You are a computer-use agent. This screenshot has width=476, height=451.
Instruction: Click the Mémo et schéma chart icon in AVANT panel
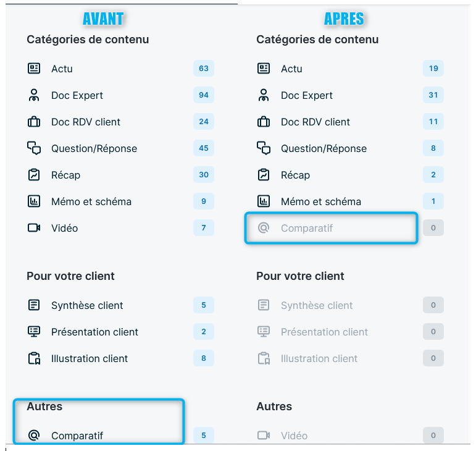pyautogui.click(x=34, y=201)
